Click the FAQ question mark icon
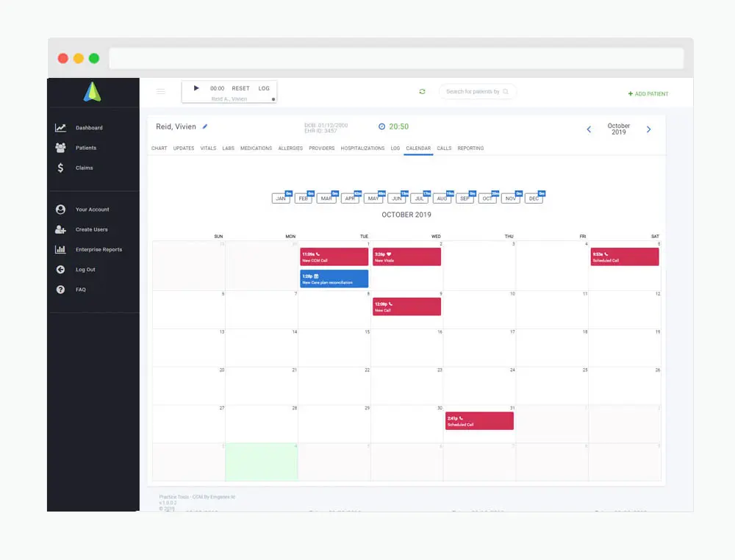Screen dimensions: 735x560 coord(60,290)
